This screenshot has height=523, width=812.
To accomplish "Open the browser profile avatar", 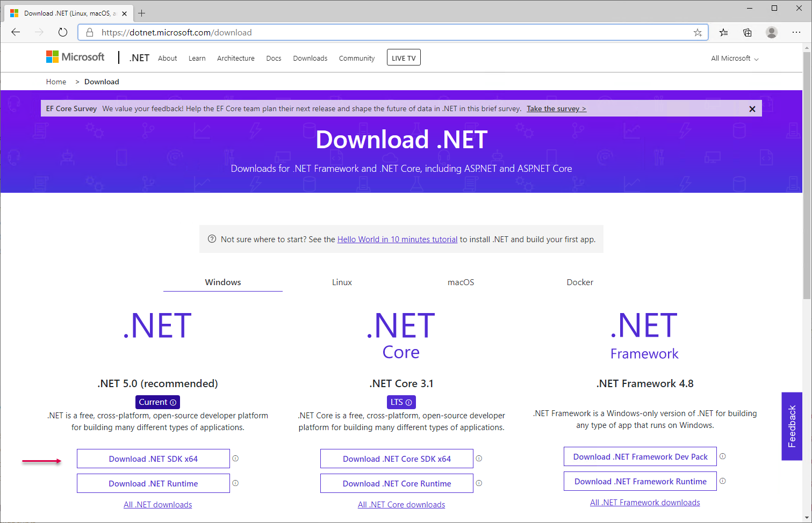I will tap(772, 32).
